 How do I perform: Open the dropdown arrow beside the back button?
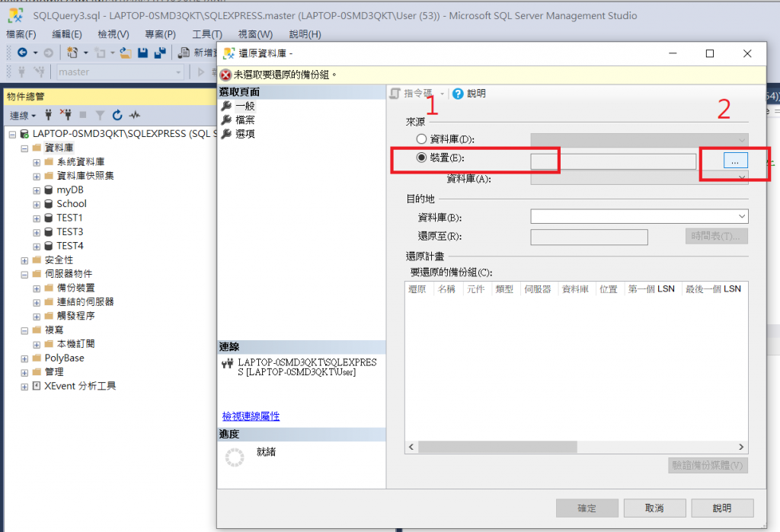tap(35, 53)
